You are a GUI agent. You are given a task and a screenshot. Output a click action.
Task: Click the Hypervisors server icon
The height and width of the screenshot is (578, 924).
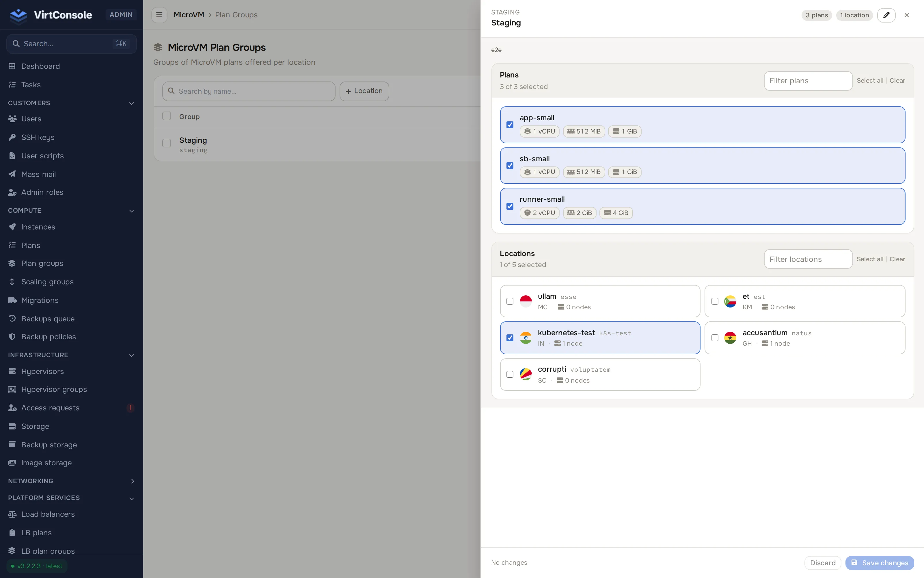click(12, 371)
